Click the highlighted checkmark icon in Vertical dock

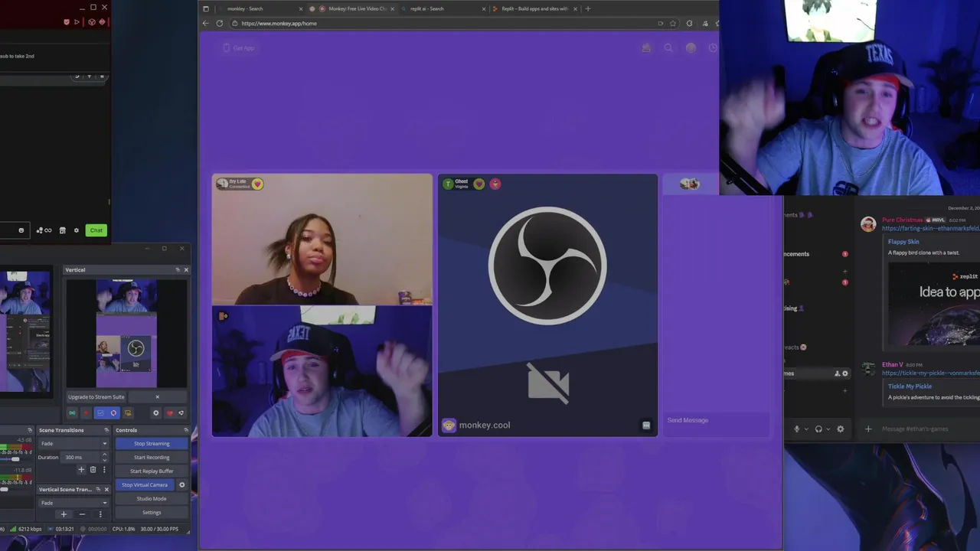(100, 413)
